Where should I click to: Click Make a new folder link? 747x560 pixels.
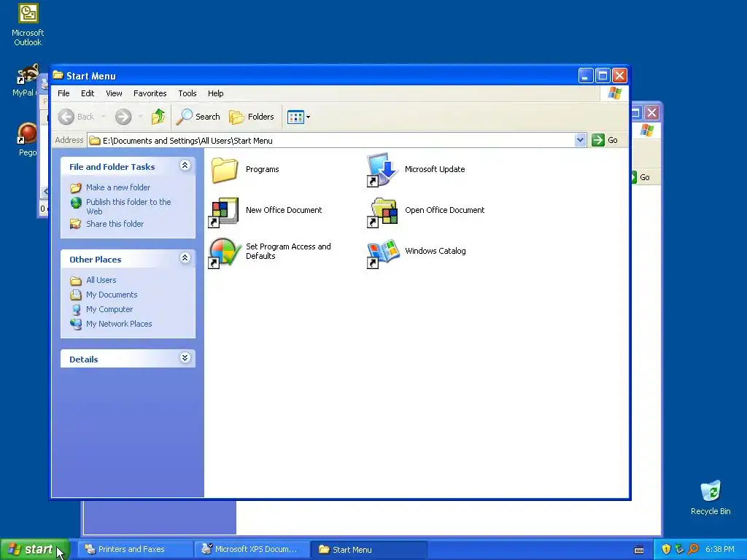pos(118,187)
